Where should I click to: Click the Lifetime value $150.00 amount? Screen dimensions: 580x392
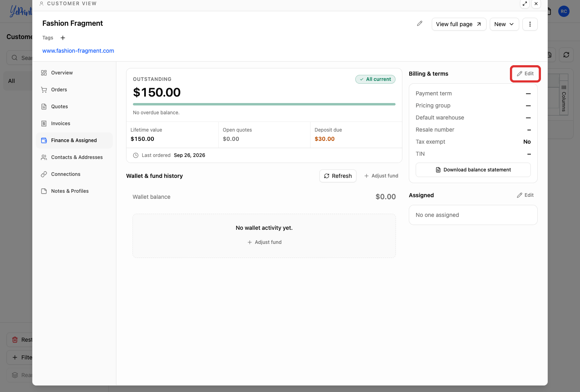point(142,139)
